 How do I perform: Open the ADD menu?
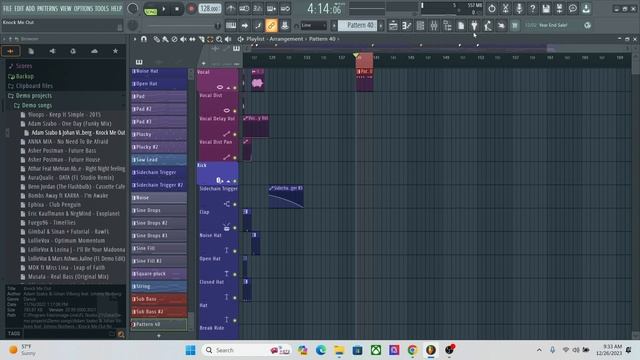[31, 8]
